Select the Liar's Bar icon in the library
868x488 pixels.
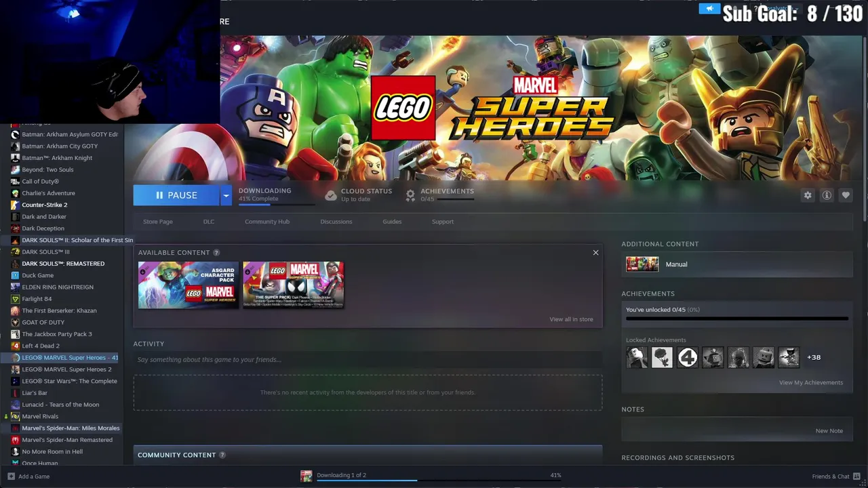15,393
